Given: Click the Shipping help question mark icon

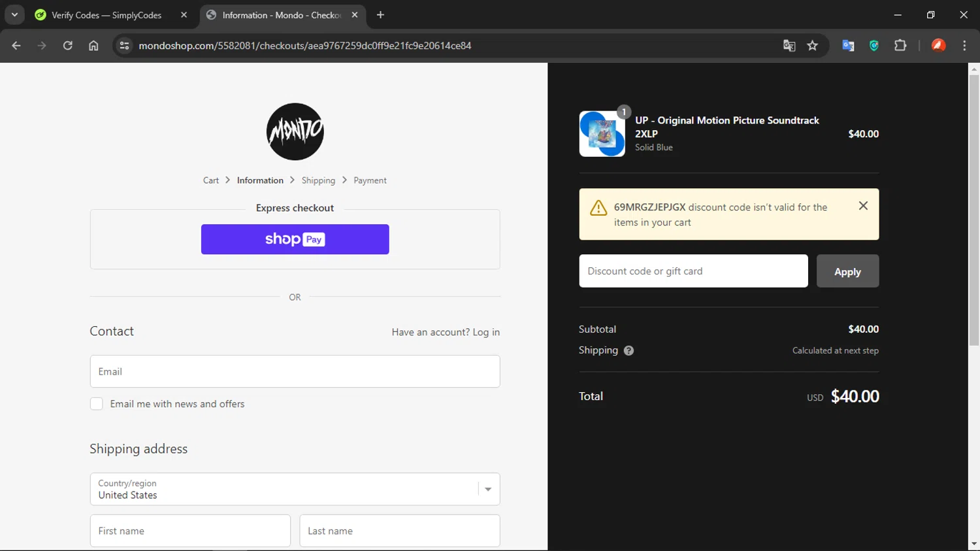Looking at the screenshot, I should (x=629, y=350).
